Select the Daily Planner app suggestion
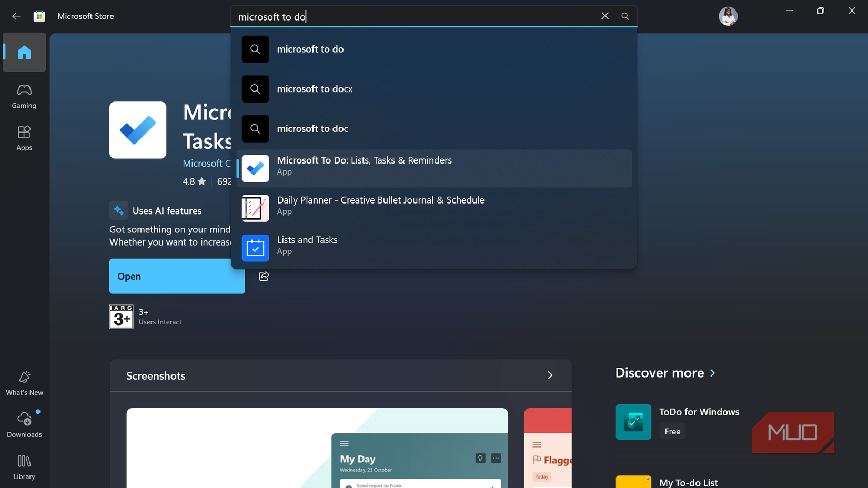Viewport: 868px width, 488px height. tap(380, 205)
